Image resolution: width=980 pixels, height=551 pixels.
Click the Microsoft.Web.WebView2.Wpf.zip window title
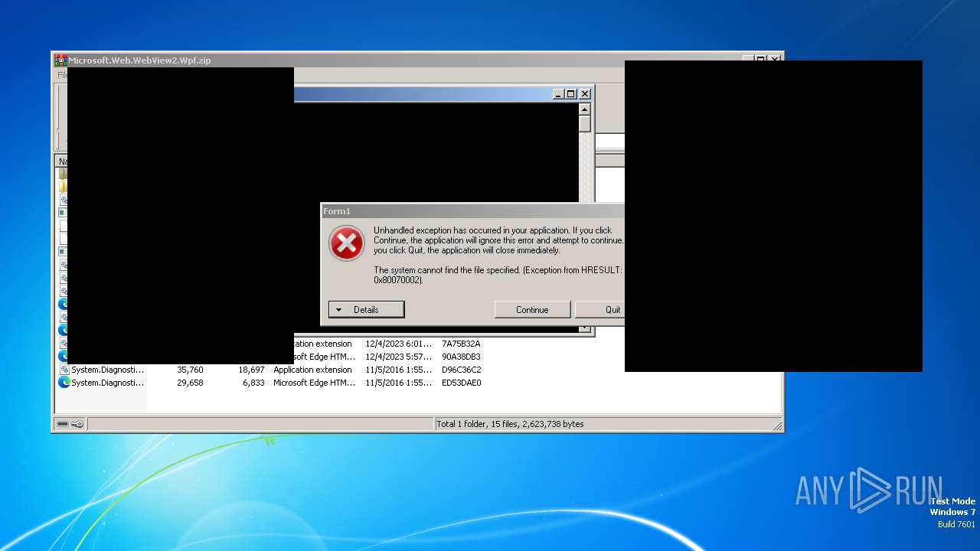click(140, 60)
